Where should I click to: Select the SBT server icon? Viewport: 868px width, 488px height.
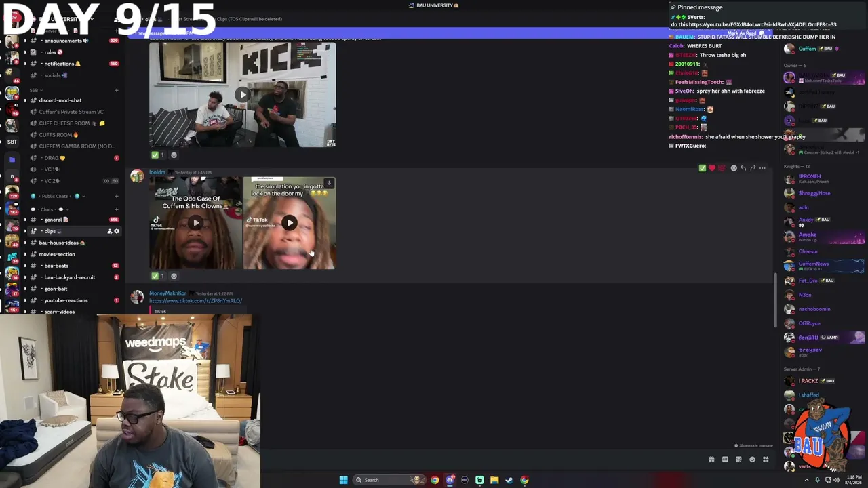(12, 142)
